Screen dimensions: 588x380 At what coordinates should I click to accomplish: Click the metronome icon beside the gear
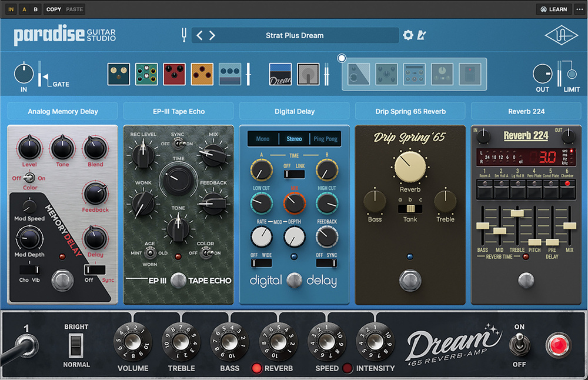[421, 35]
